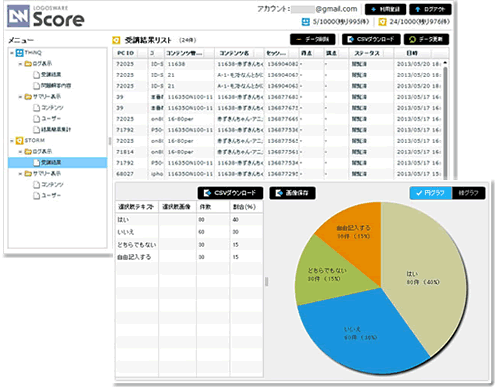500x388 pixels.
Task: Switch chart to 棒グラフ (bar) mode
Action: (468, 193)
